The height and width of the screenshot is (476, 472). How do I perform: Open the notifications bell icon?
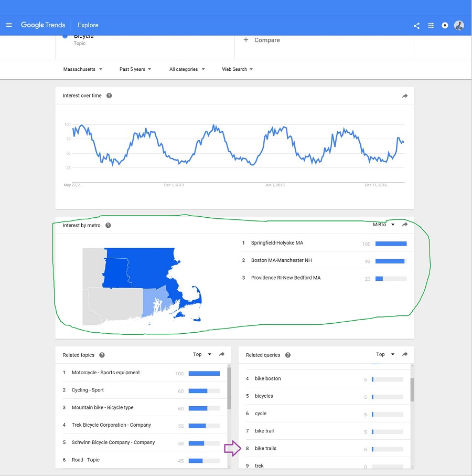point(445,26)
